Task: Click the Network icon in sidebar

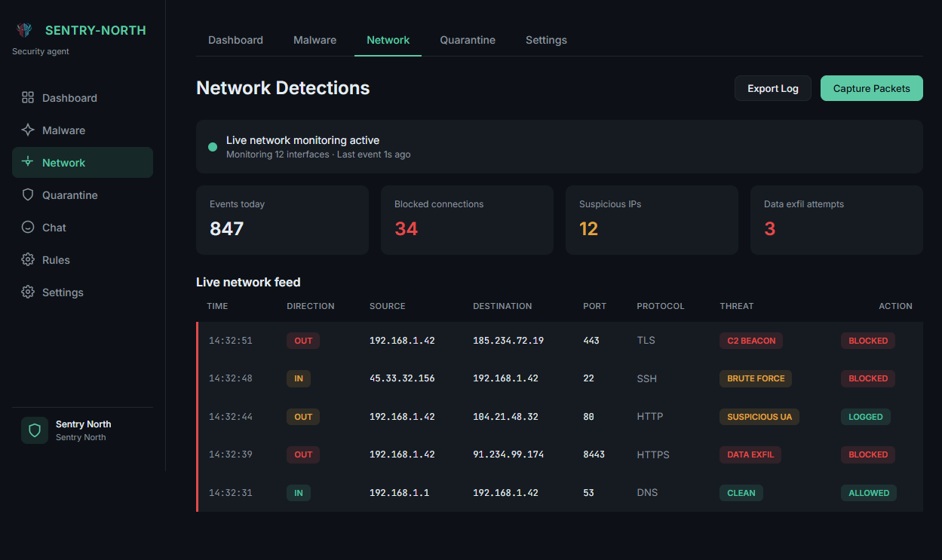Action: pyautogui.click(x=28, y=162)
